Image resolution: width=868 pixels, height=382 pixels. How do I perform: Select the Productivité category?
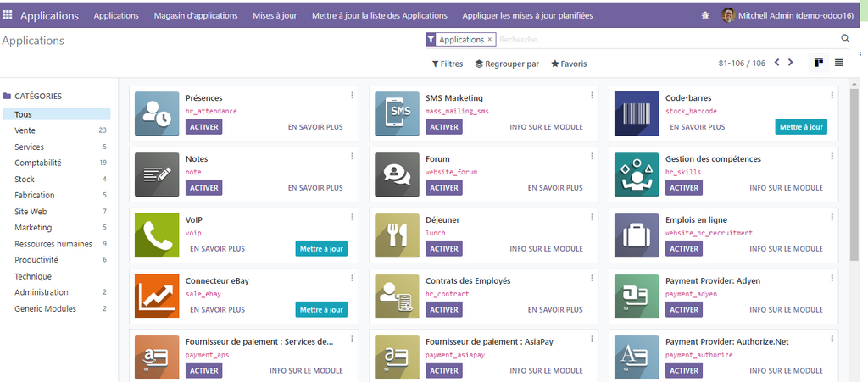point(57,260)
